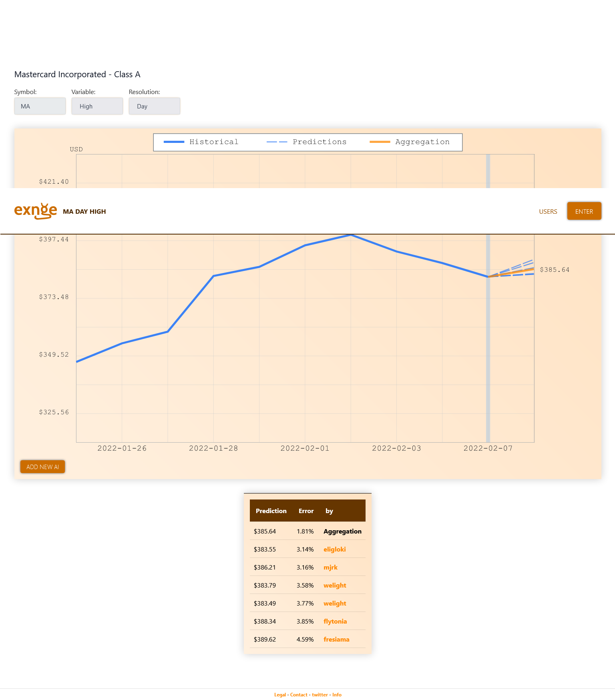Click the 1.81% error value
This screenshot has height=700, width=615.
coord(305,531)
